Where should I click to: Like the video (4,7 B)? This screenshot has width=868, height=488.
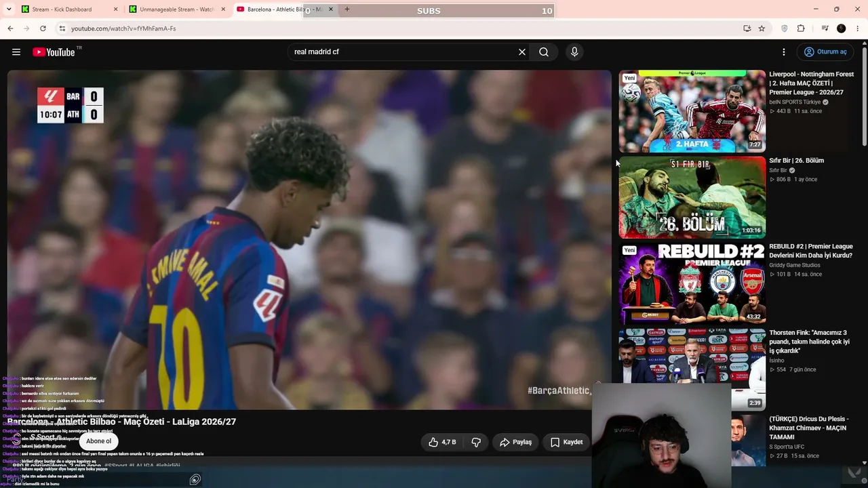441,442
